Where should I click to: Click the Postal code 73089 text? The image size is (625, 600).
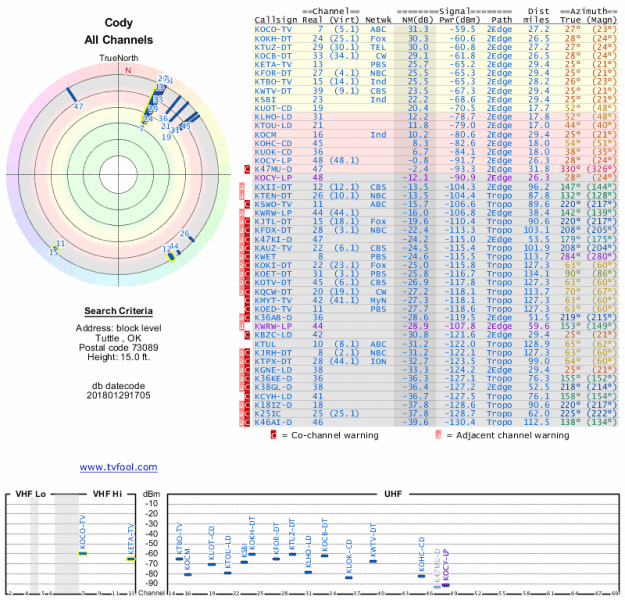tap(118, 348)
